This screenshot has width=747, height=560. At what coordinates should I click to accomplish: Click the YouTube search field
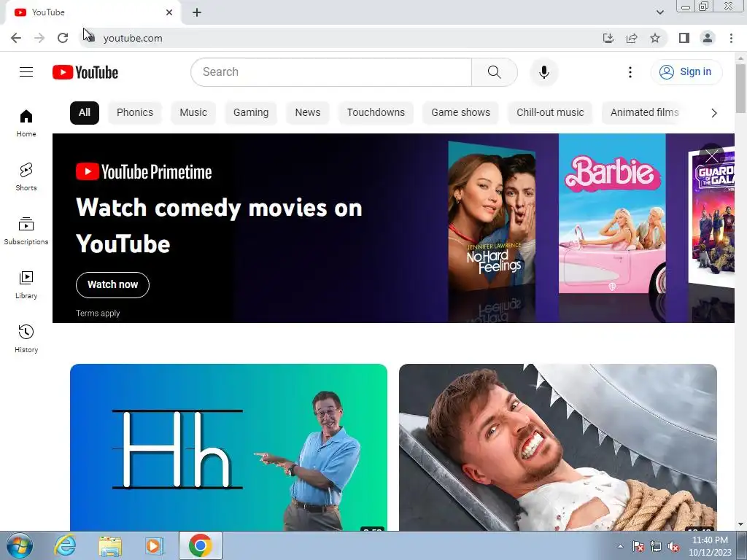331,72
